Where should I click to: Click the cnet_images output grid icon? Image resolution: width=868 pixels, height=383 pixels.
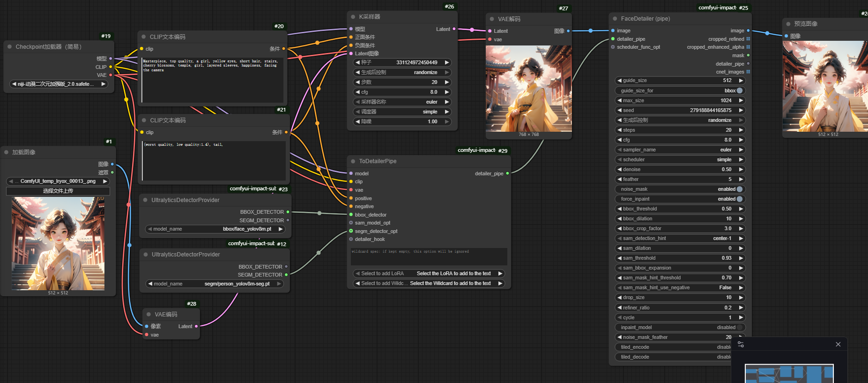click(x=748, y=72)
